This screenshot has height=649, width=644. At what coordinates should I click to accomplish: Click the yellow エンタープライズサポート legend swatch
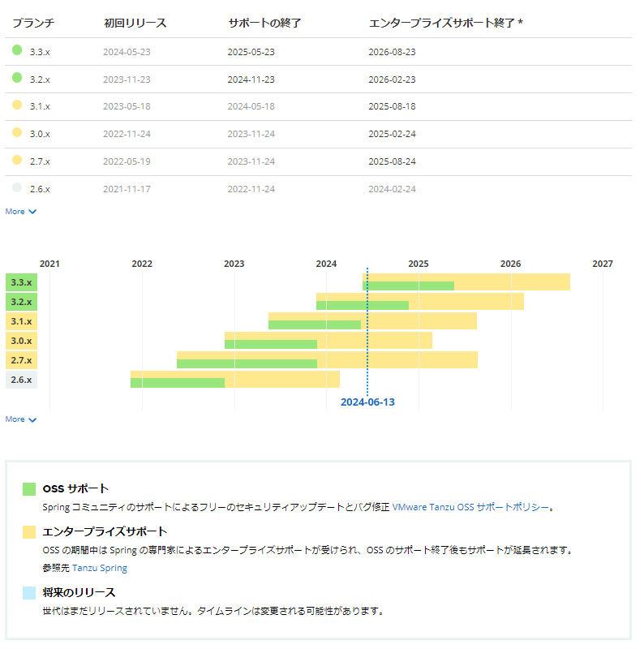click(29, 532)
